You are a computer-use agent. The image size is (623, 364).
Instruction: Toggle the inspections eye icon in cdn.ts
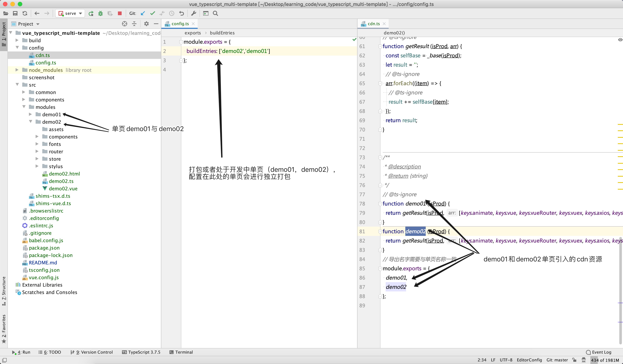coord(620,40)
